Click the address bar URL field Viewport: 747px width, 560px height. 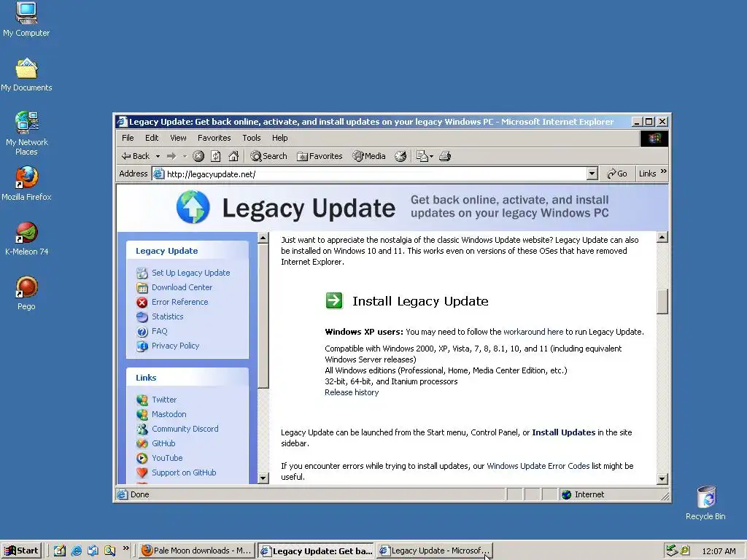pos(376,174)
